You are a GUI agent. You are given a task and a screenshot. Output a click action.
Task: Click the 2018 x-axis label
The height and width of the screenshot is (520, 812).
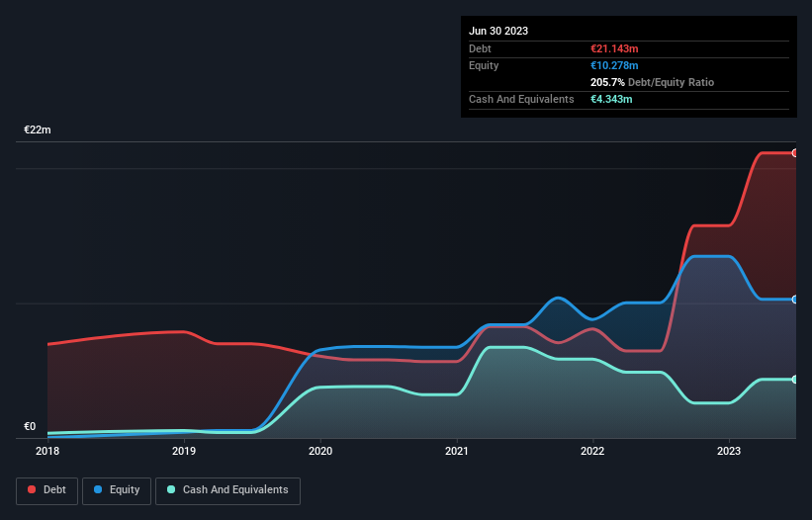pyautogui.click(x=47, y=451)
